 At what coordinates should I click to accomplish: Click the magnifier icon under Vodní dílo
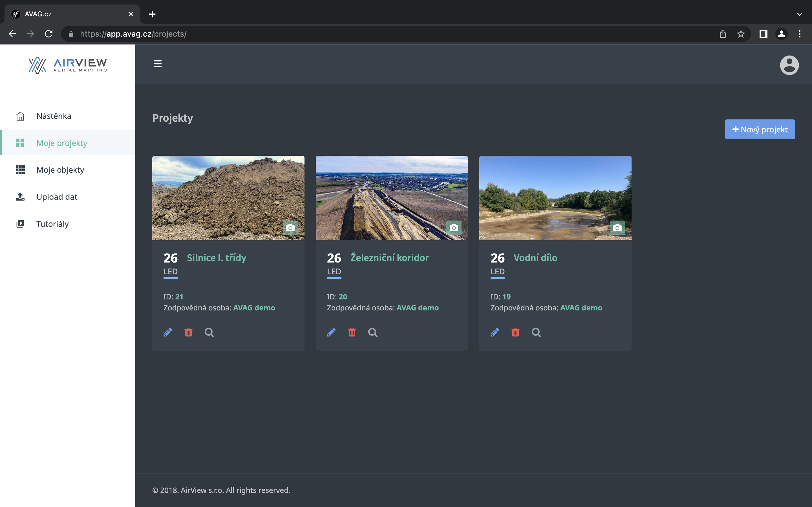[536, 332]
